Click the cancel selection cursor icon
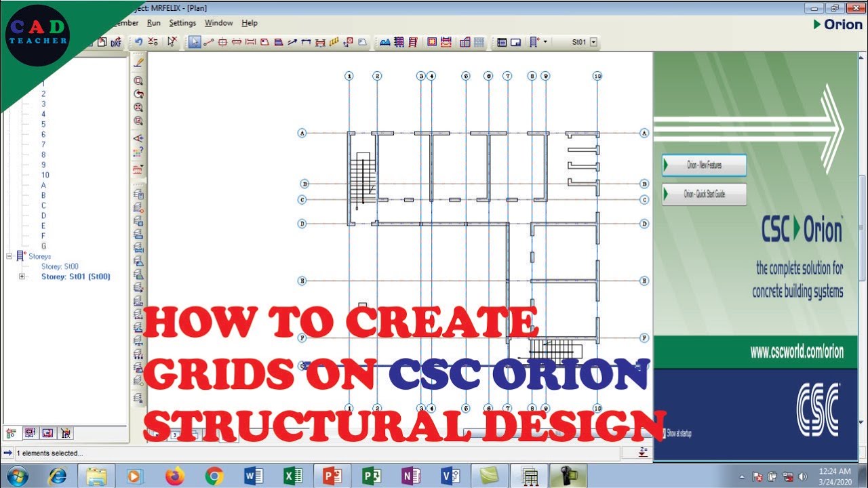868x488 pixels. pyautogui.click(x=172, y=42)
